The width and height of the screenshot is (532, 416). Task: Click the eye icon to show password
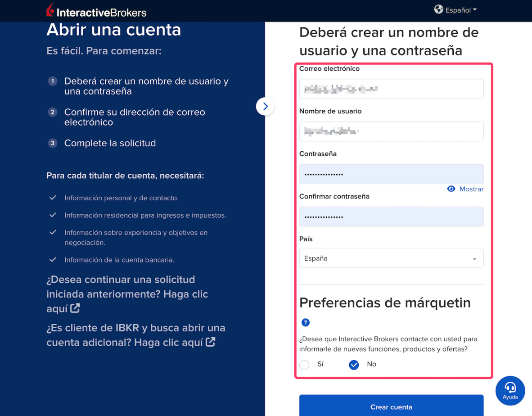point(451,189)
